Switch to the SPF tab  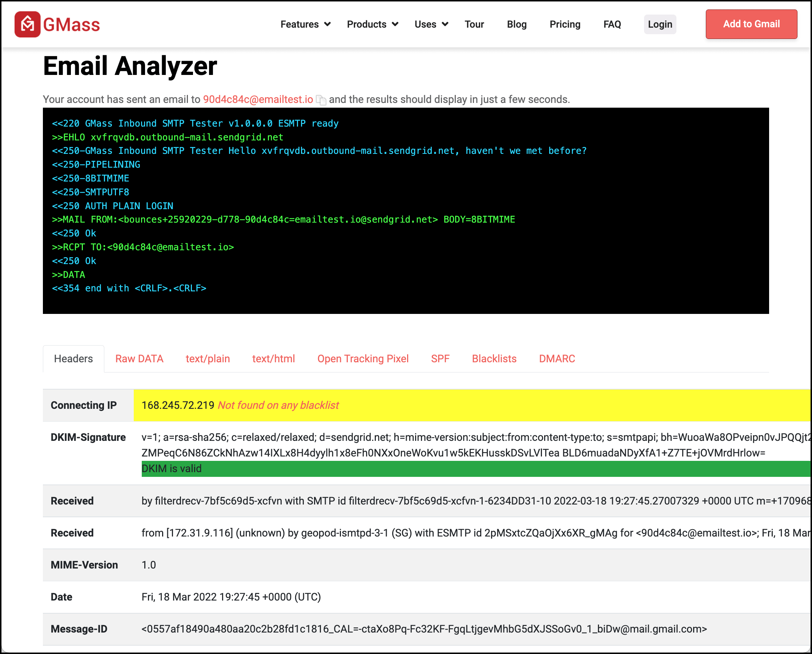point(440,359)
